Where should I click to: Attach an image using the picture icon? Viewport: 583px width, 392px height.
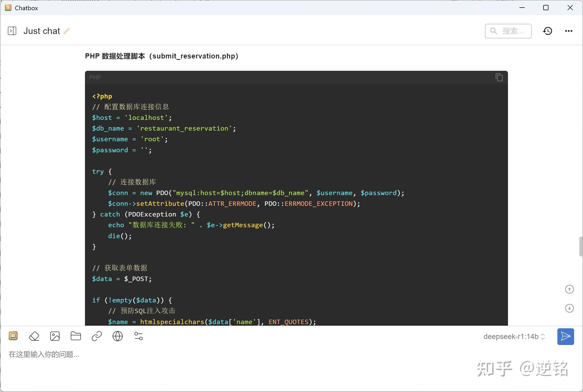point(55,336)
